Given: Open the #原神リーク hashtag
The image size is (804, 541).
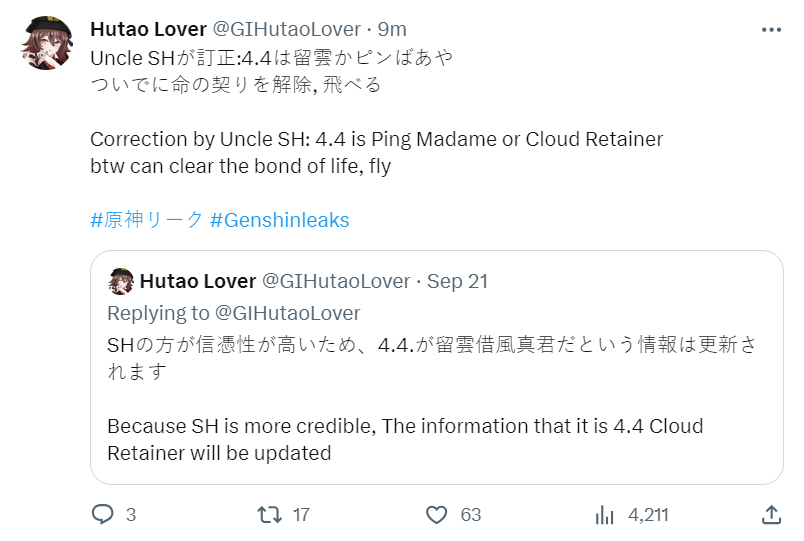Looking at the screenshot, I should click(x=146, y=220).
